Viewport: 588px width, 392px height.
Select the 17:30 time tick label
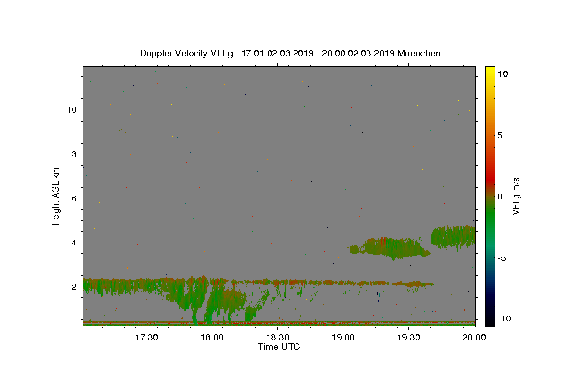pos(147,337)
